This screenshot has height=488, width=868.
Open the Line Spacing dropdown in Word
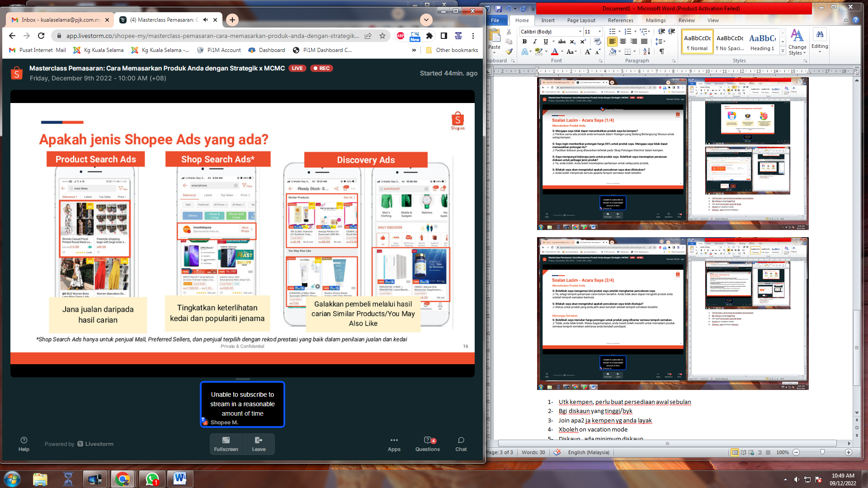(x=660, y=42)
